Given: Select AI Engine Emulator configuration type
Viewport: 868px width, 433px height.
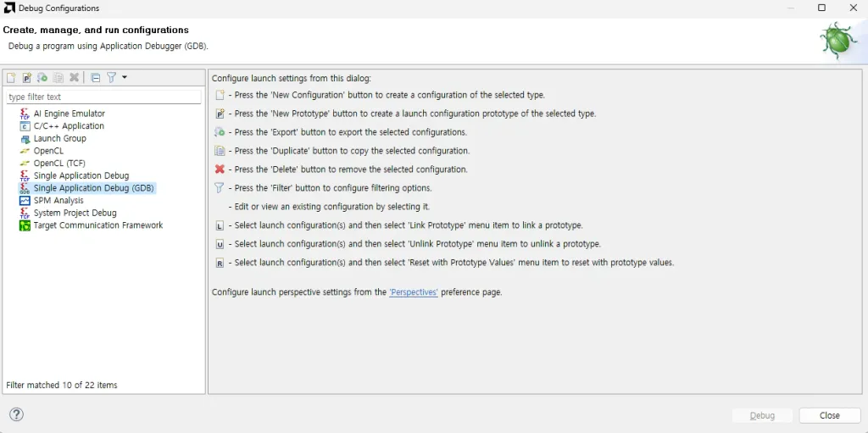Looking at the screenshot, I should [x=70, y=114].
